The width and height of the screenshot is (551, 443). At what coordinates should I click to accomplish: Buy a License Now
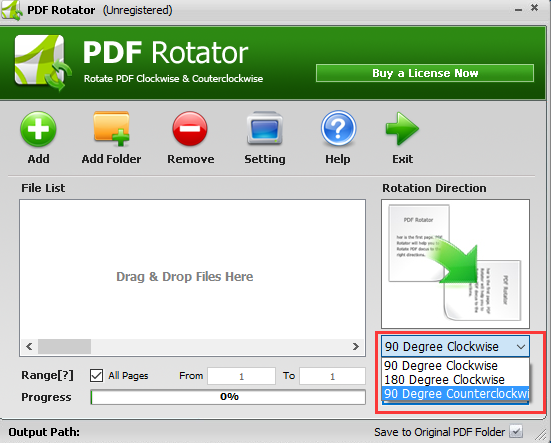(425, 73)
